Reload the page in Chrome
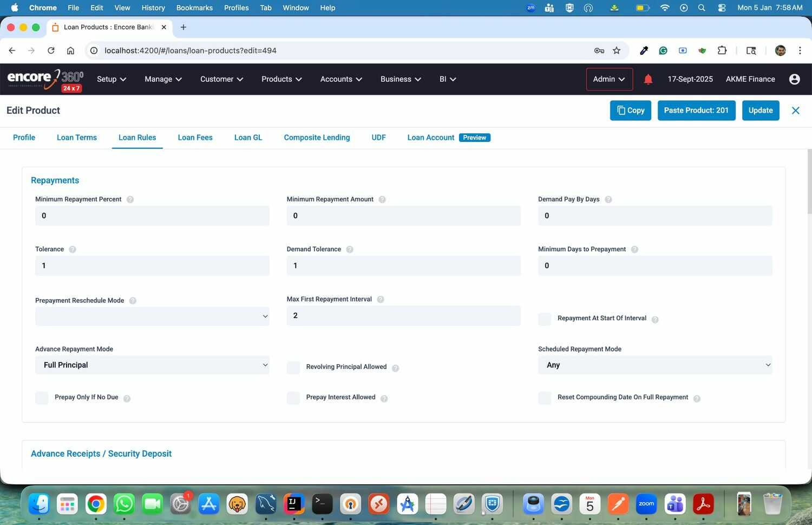Image resolution: width=812 pixels, height=525 pixels. tap(51, 50)
